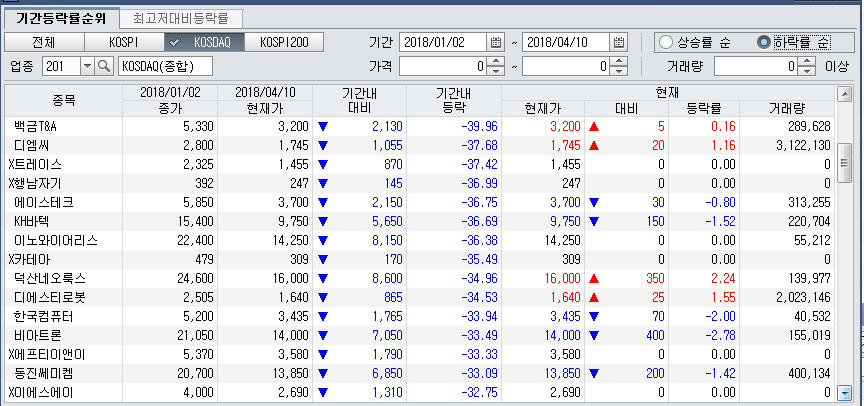Select KOSPI market filter
This screenshot has width=864, height=406.
point(123,42)
